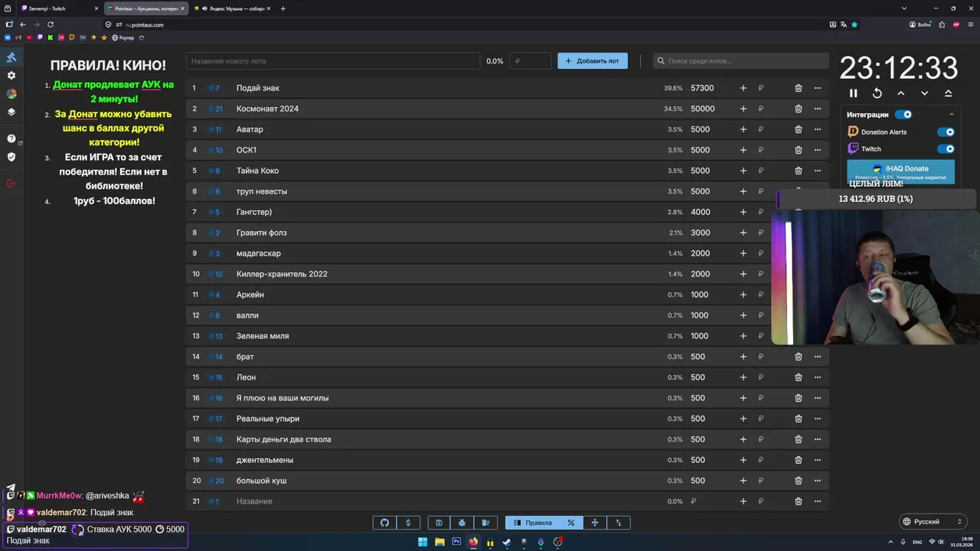The height and width of the screenshot is (551, 980).
Task: Toggle the Интеграции master switch
Action: point(903,115)
